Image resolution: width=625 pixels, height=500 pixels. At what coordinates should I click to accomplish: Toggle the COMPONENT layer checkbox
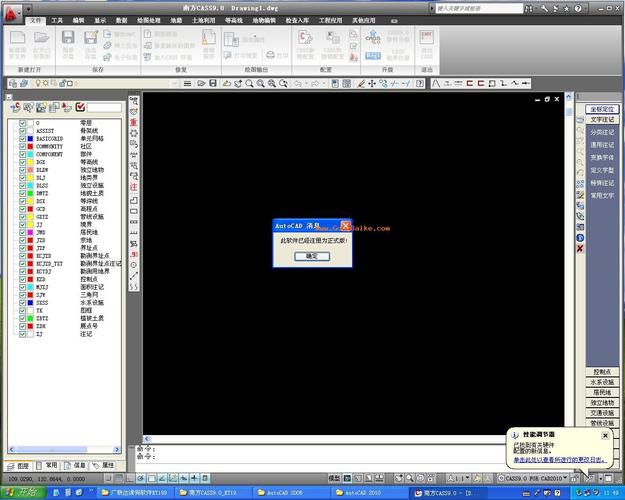[22, 154]
